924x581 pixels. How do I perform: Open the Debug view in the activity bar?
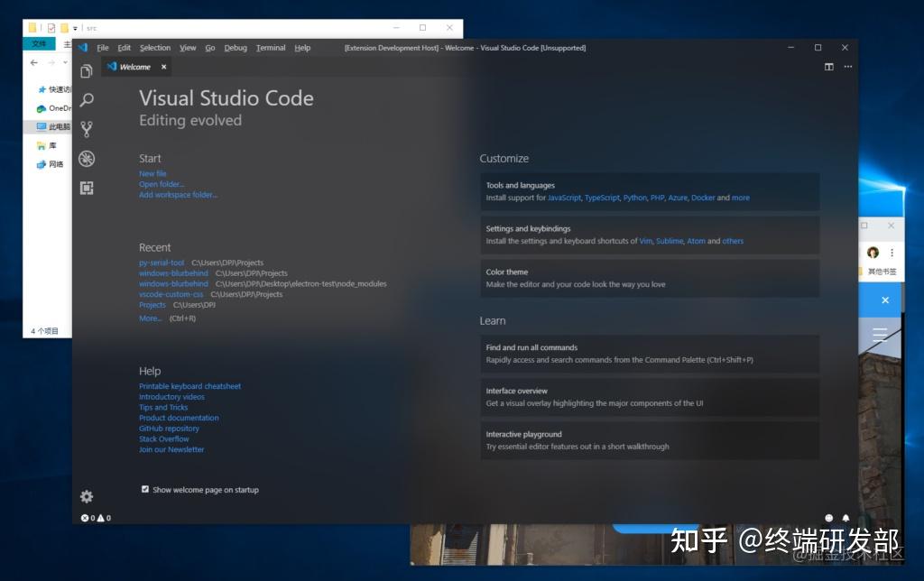click(x=86, y=158)
